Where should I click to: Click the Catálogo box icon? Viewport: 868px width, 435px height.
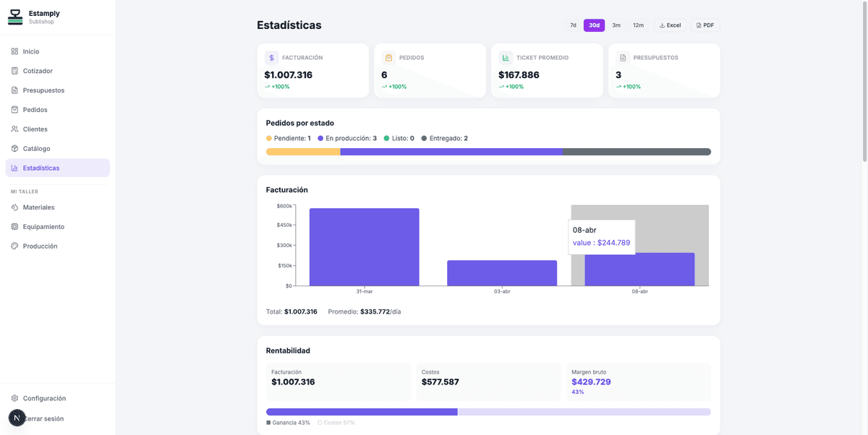click(15, 149)
